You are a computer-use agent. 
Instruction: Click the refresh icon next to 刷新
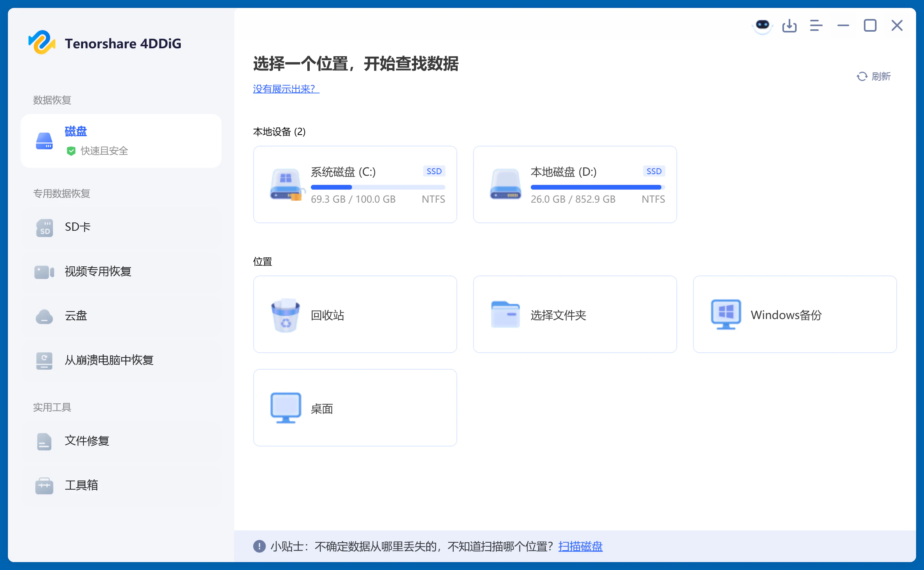click(862, 76)
